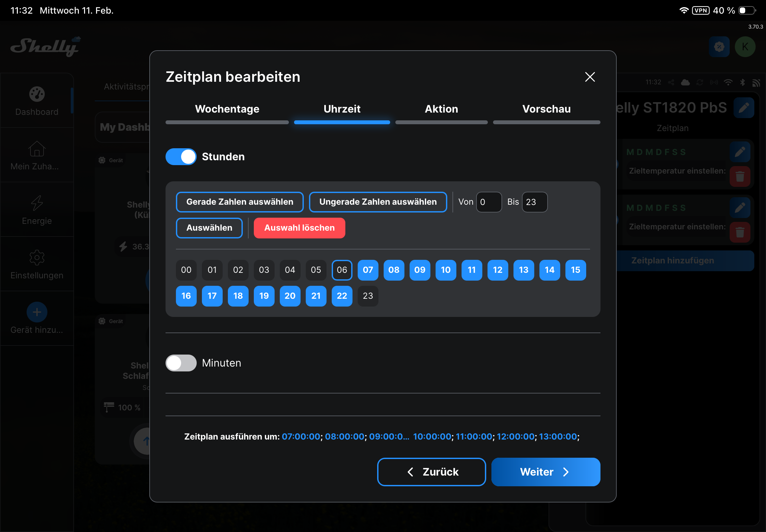Deselect hour 15 in the grid

point(575,270)
